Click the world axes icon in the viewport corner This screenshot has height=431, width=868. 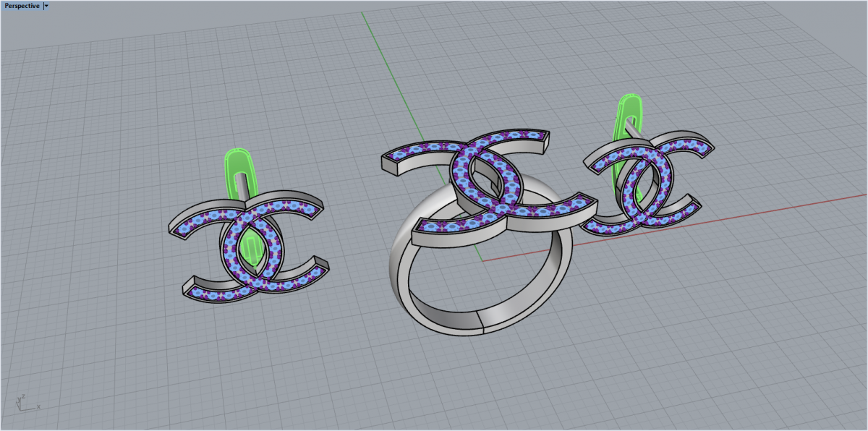(x=26, y=403)
